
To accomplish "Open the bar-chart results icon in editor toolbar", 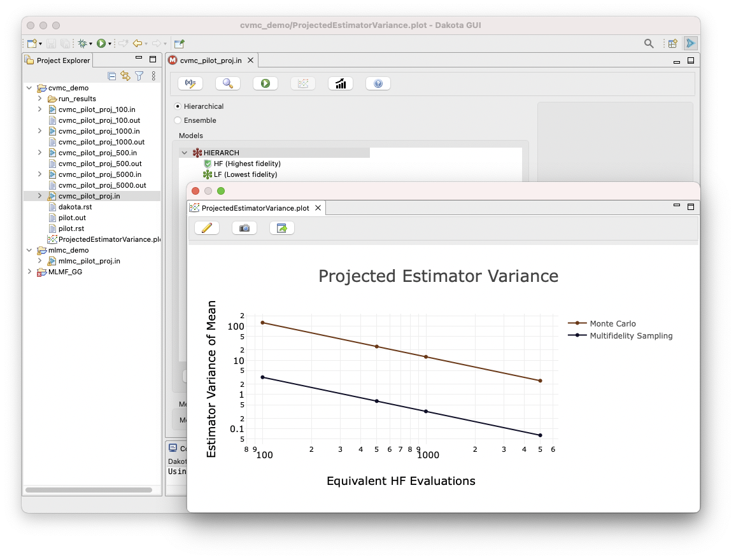I will point(340,83).
